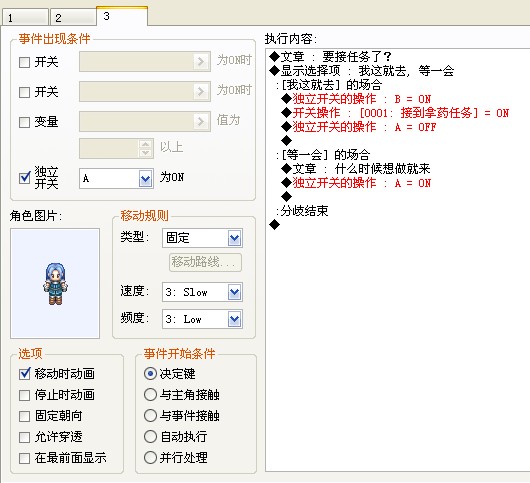The width and height of the screenshot is (530, 483).
Task: Select 独立开关的操作 B = ON line
Action: (x=356, y=99)
